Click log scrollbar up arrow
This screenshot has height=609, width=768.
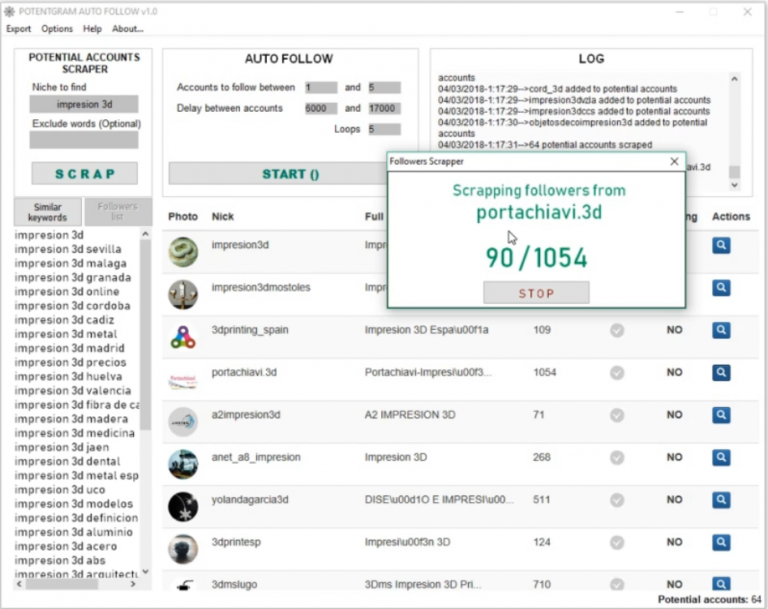pyautogui.click(x=734, y=79)
